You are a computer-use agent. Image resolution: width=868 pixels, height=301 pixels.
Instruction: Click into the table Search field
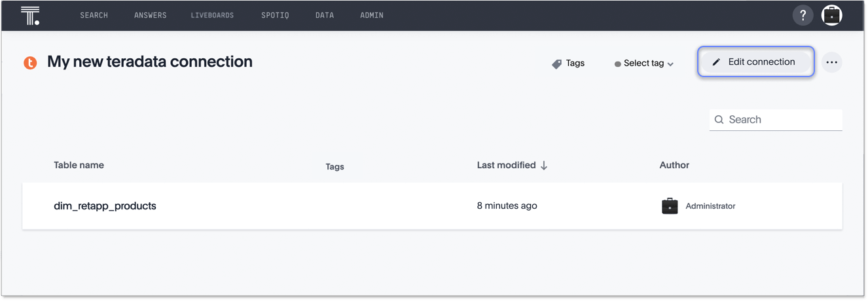tap(782, 120)
